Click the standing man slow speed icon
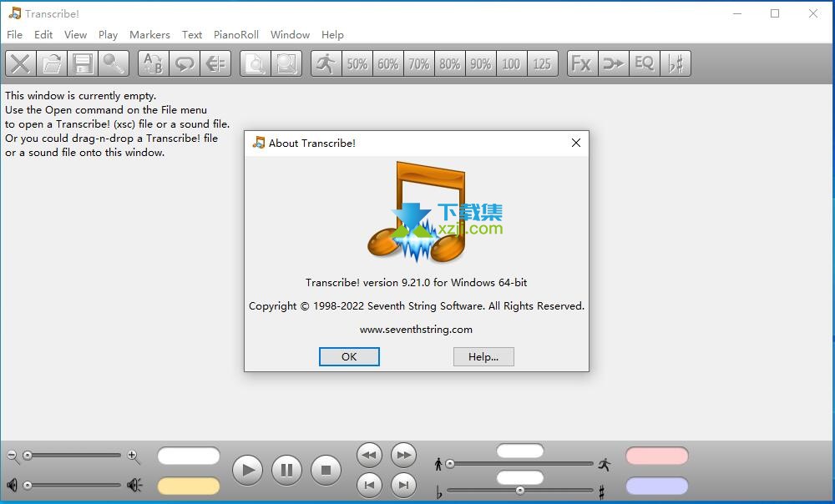Image resolution: width=835 pixels, height=504 pixels. [x=438, y=464]
